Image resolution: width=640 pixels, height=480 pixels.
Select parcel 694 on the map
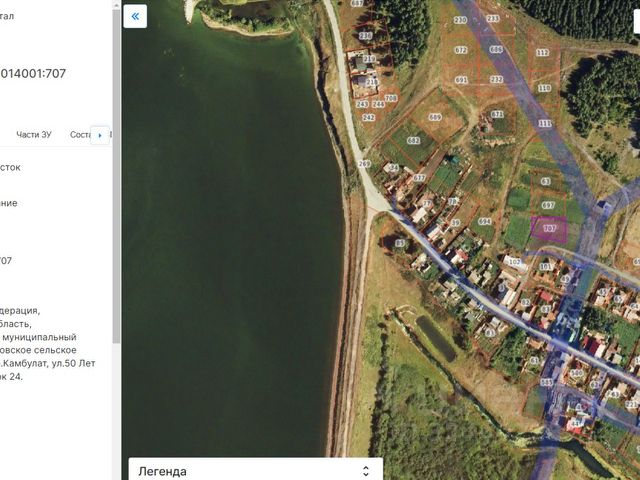tap(484, 222)
